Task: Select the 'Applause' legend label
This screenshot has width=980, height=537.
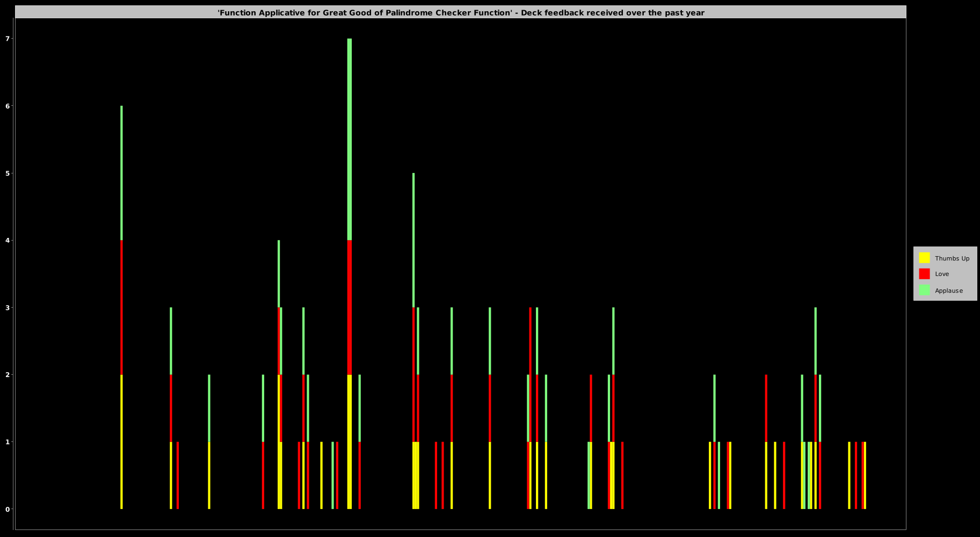Action: pyautogui.click(x=949, y=291)
